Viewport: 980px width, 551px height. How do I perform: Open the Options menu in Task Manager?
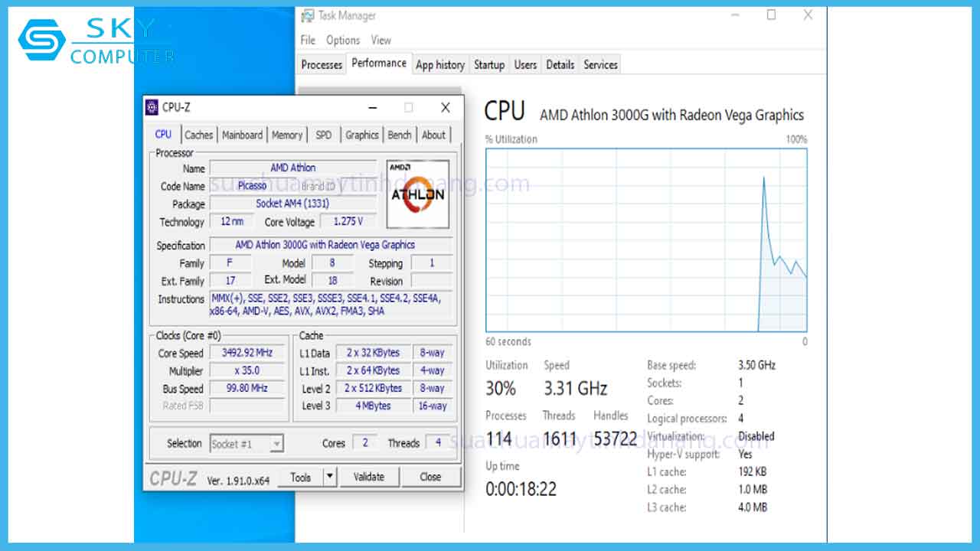tap(343, 40)
